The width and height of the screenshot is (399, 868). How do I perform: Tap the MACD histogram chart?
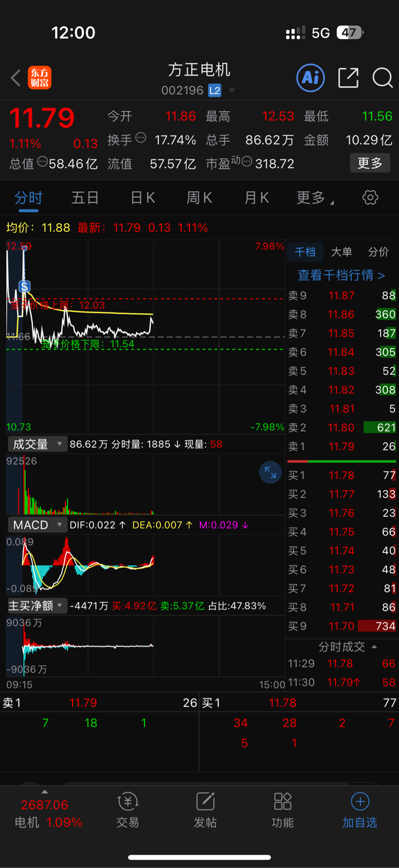(x=145, y=565)
